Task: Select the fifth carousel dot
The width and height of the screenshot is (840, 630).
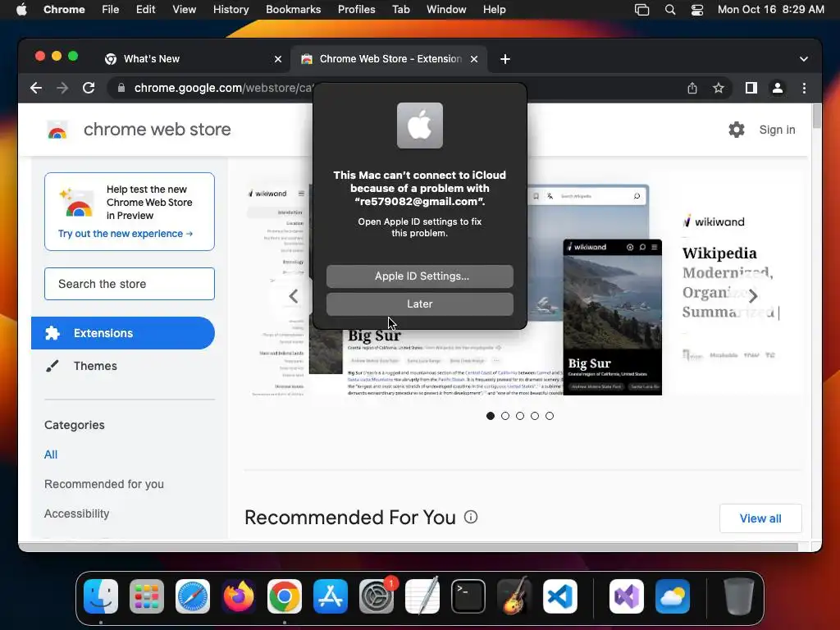Action: click(x=550, y=416)
